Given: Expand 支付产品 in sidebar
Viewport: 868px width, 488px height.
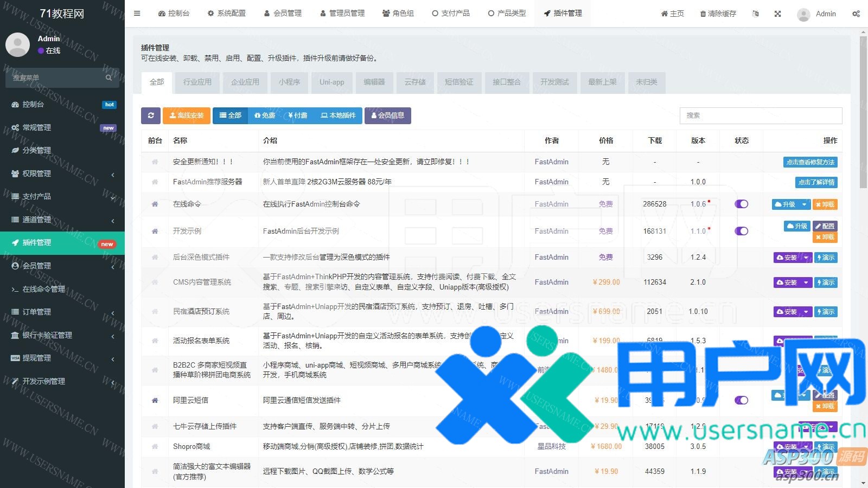Looking at the screenshot, I should (62, 197).
